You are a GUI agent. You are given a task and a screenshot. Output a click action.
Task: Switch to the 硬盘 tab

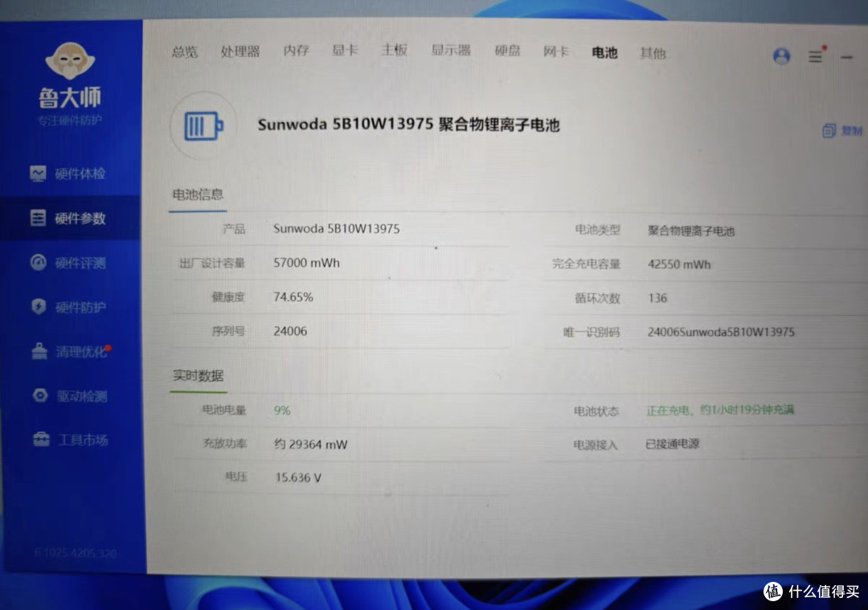(x=507, y=51)
